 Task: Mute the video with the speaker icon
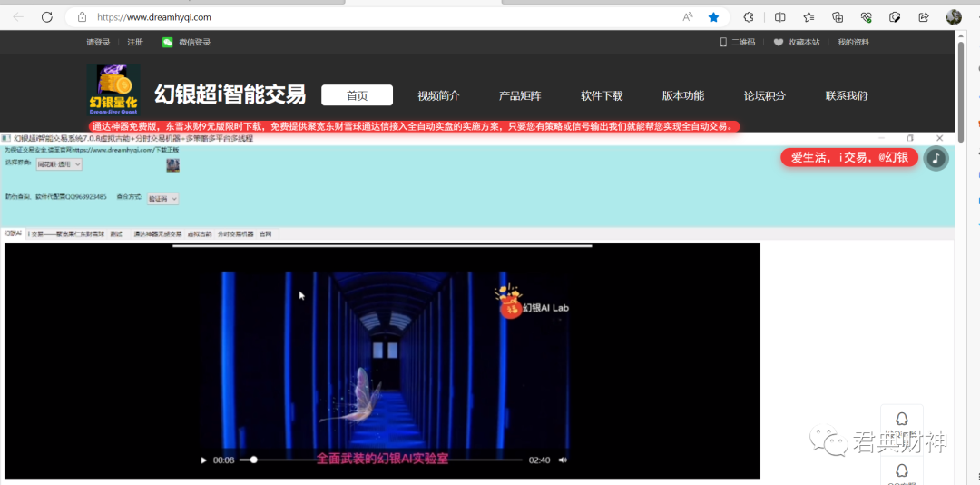563,460
